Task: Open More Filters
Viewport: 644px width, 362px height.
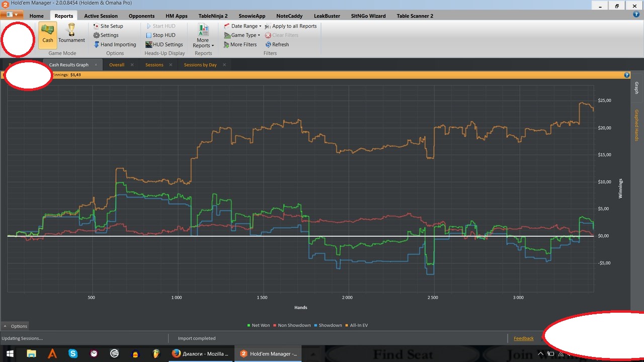Action: pyautogui.click(x=240, y=45)
